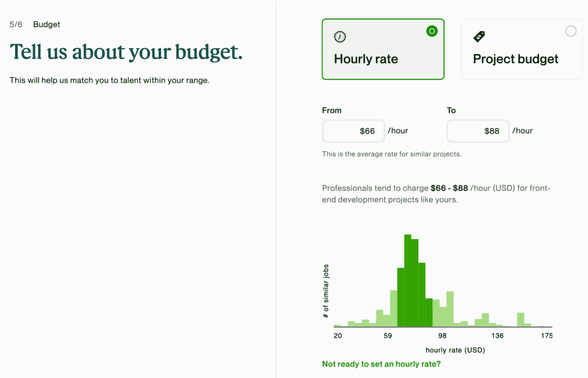This screenshot has height=378, width=588.
Task: Select the Project budget radio button
Action: [570, 31]
